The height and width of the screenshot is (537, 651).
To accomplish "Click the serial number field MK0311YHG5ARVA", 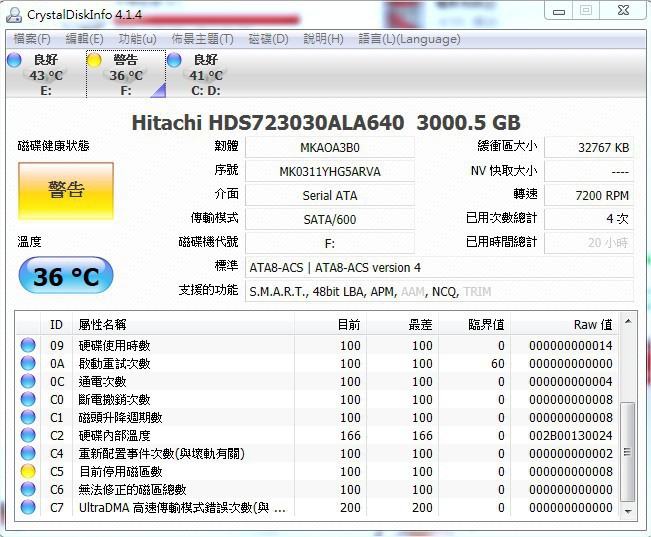I will coord(330,172).
